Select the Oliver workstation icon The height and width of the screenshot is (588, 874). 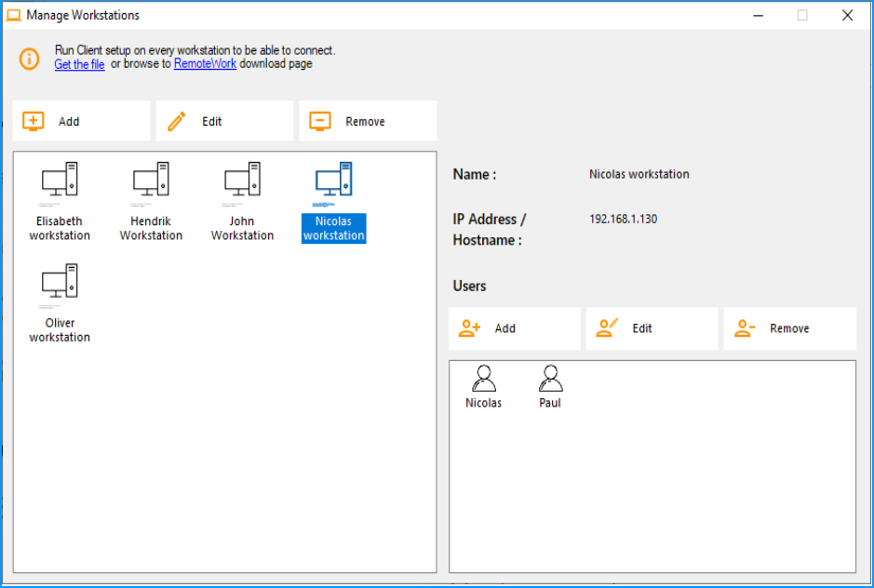(60, 302)
